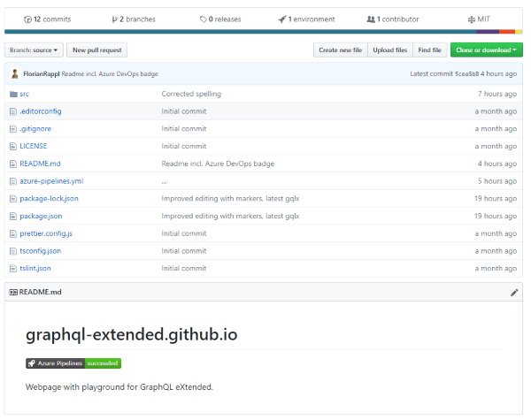
Task: Open the Branch: source dropdown
Action: 34,50
